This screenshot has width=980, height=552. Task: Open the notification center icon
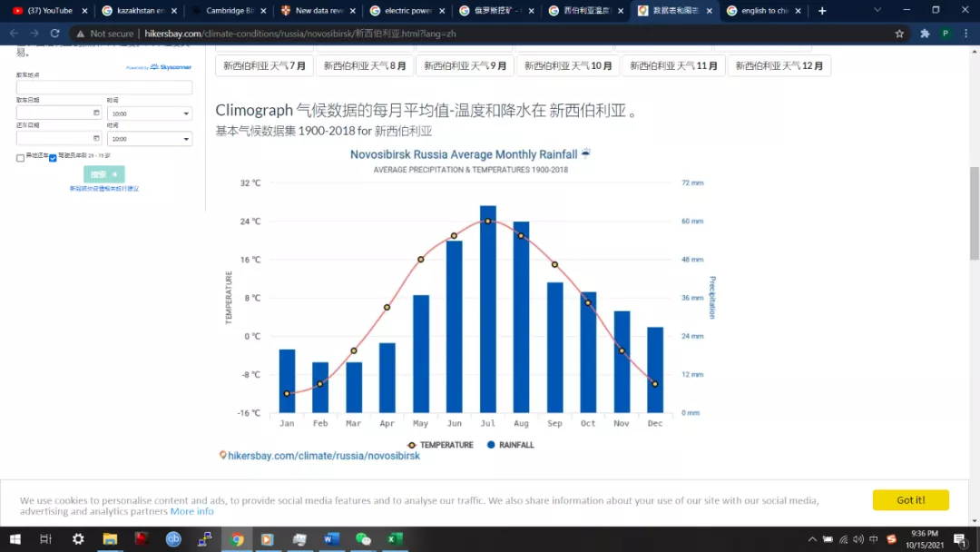(960, 539)
